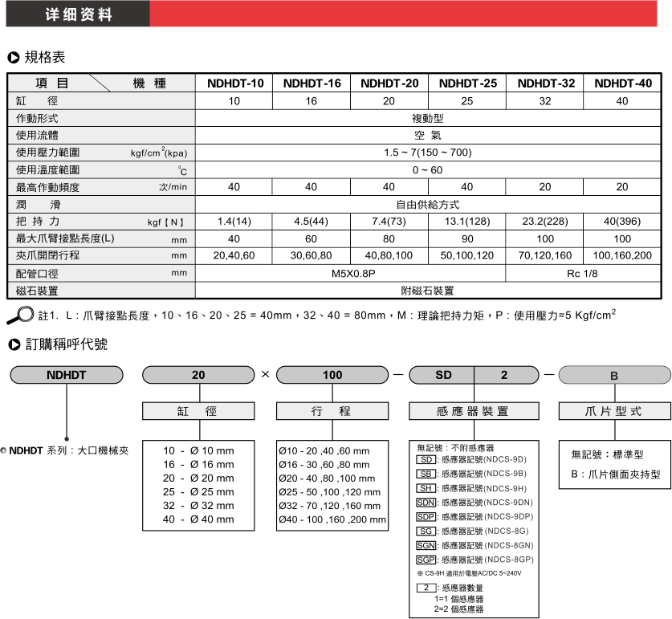
Task: Click the arrow icon beside 訂購稱呼代號 heading
Action: (14, 345)
